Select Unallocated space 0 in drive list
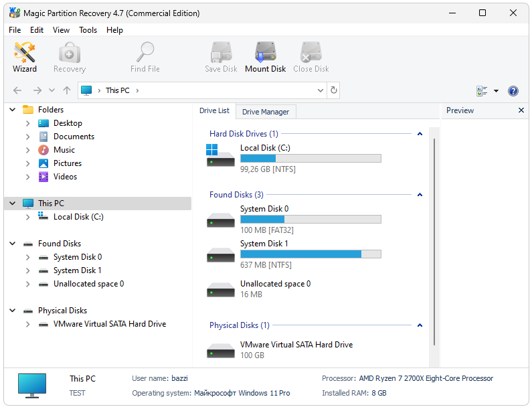The image size is (532, 407). point(275,284)
